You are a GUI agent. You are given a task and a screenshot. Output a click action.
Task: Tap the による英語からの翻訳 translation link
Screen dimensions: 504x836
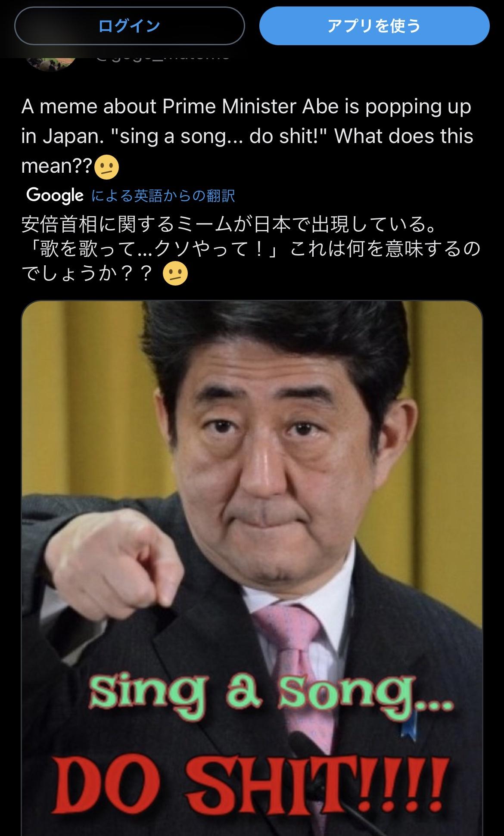pos(163,196)
